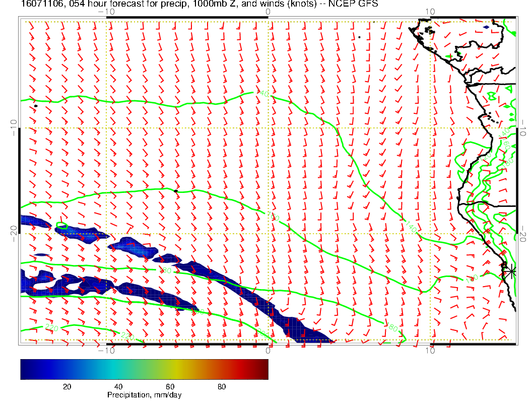Click the green triangle contour near right edge
The height and width of the screenshot is (411, 532).
[509, 89]
